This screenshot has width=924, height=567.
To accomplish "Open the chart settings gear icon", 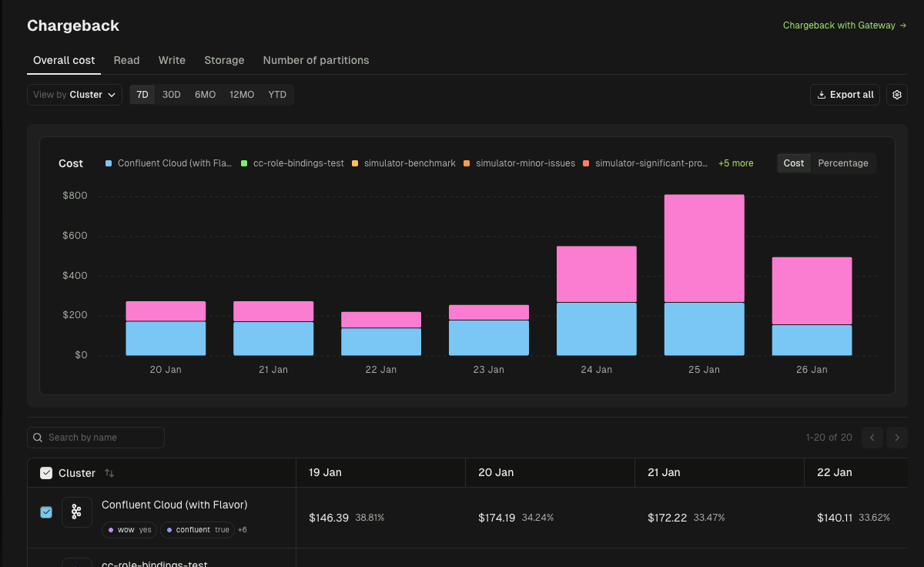I will (896, 94).
